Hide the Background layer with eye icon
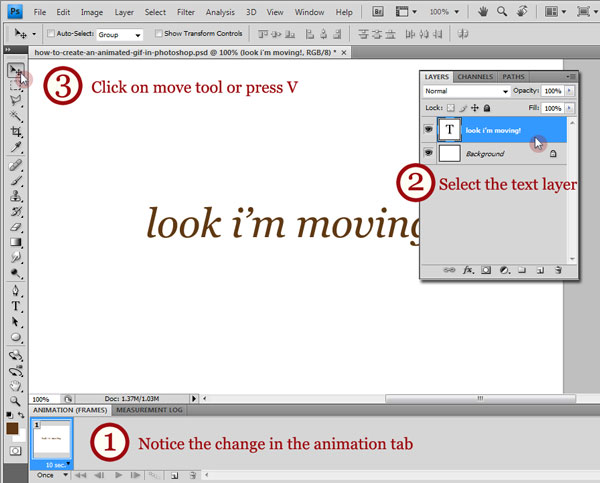This screenshot has width=600, height=483. (429, 153)
